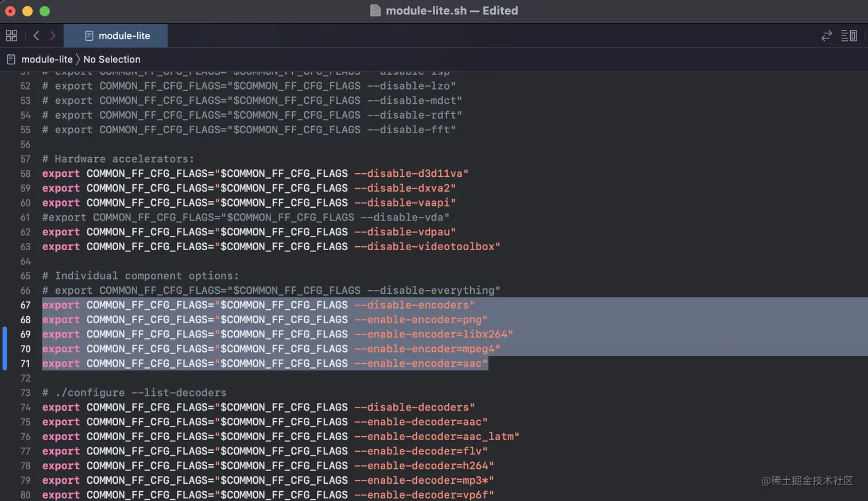Click the --disable-videotoolbox flag
This screenshot has height=501, width=868.
[x=424, y=247]
